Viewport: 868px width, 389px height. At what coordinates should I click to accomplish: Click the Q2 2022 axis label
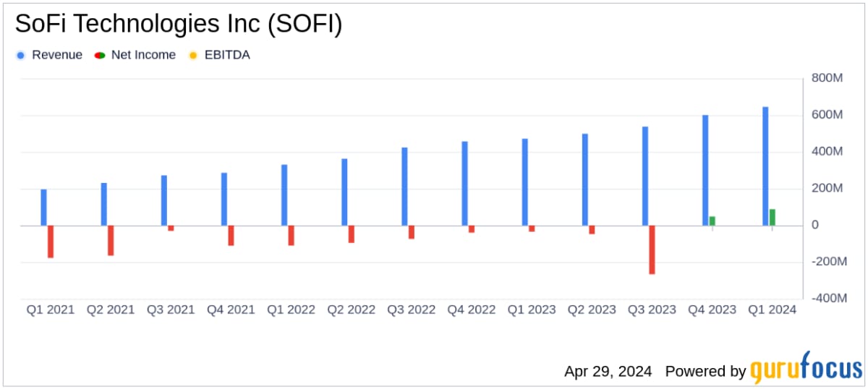(351, 309)
